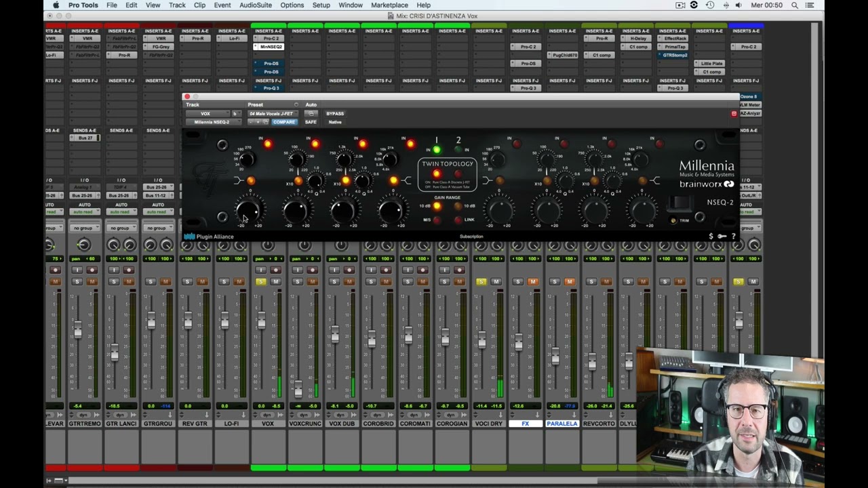Open GTRTREMO auto read mode selector
Viewport: 868px width, 488px height.
pos(84,211)
